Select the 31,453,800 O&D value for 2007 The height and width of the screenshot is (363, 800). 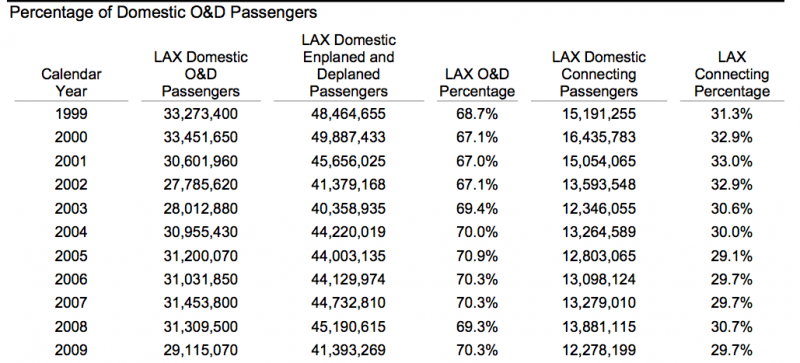point(201,303)
